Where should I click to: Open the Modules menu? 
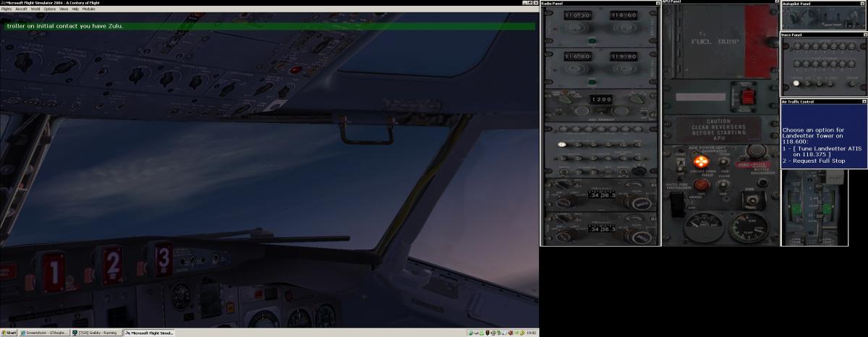pos(88,9)
